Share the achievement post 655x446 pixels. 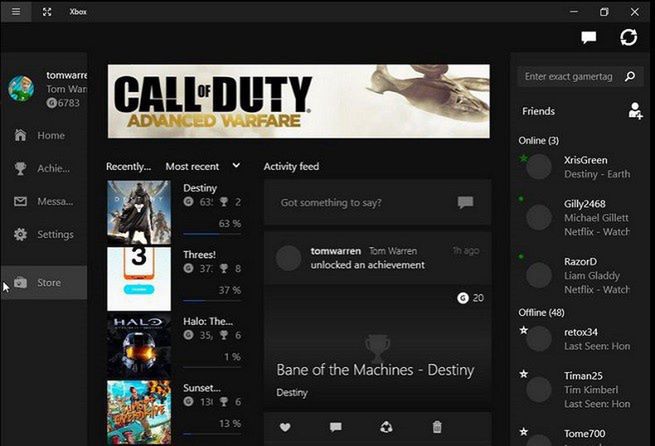pos(386,427)
